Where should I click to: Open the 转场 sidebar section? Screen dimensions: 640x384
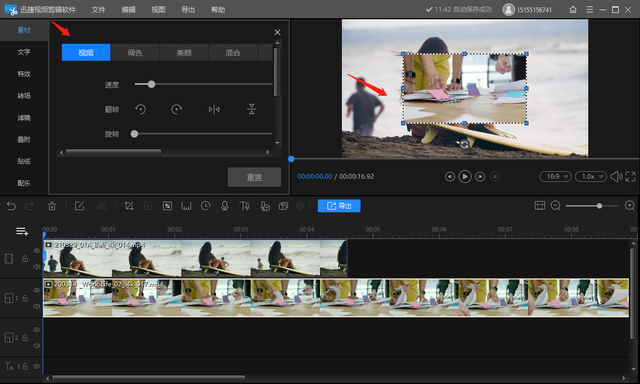(x=24, y=96)
